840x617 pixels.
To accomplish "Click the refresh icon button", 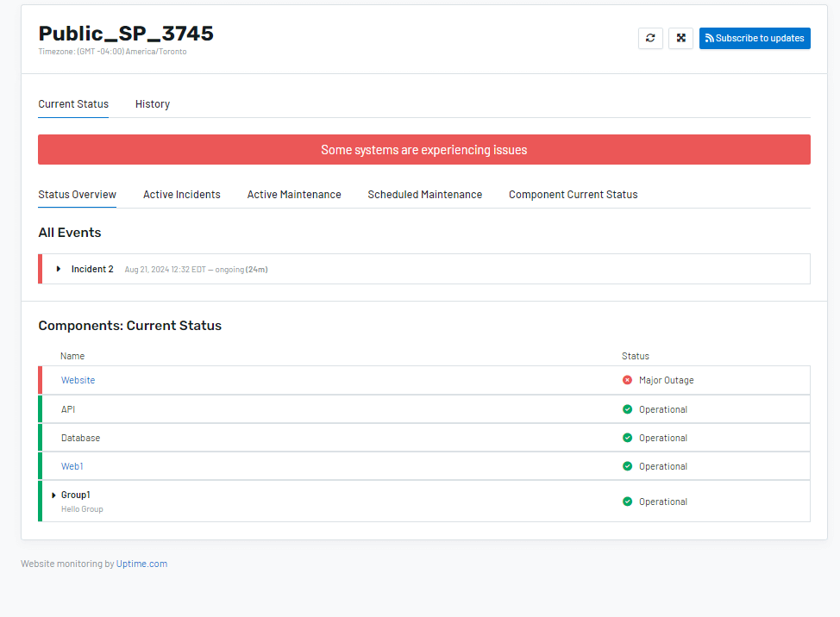I will click(x=650, y=38).
